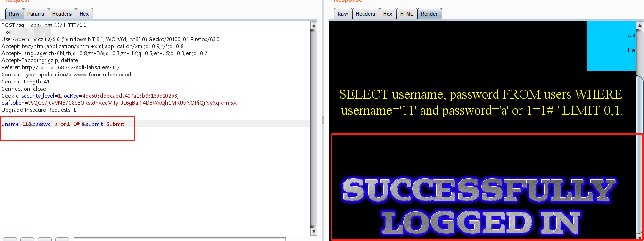The image size is (644, 241).
Task: Click the request pane scroll-up arrow
Action: tap(314, 25)
